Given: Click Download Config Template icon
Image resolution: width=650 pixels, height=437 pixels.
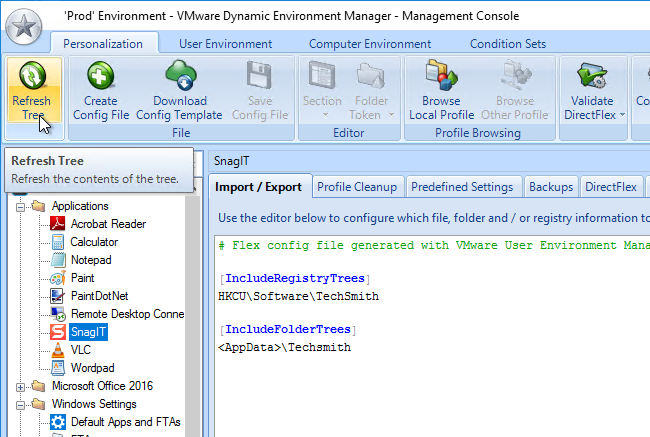Looking at the screenshot, I should [x=181, y=75].
